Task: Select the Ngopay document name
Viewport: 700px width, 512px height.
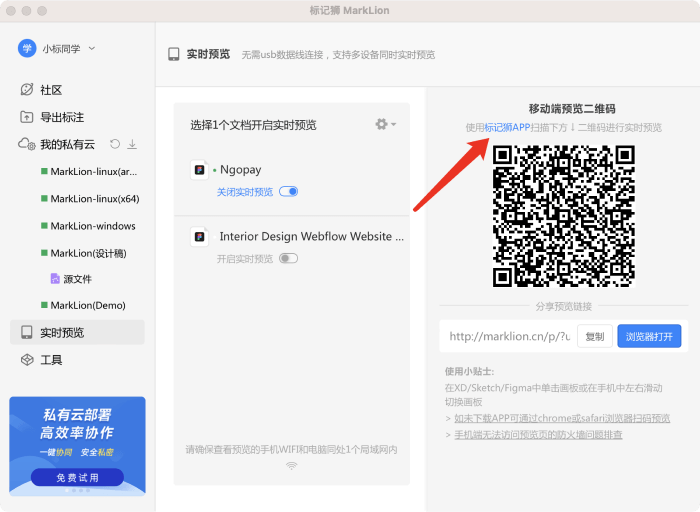Action: point(241,170)
